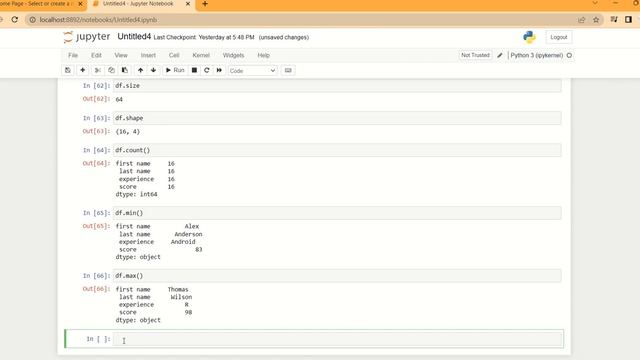Move selected cell up arrow
The height and width of the screenshot is (360, 640).
pos(140,70)
